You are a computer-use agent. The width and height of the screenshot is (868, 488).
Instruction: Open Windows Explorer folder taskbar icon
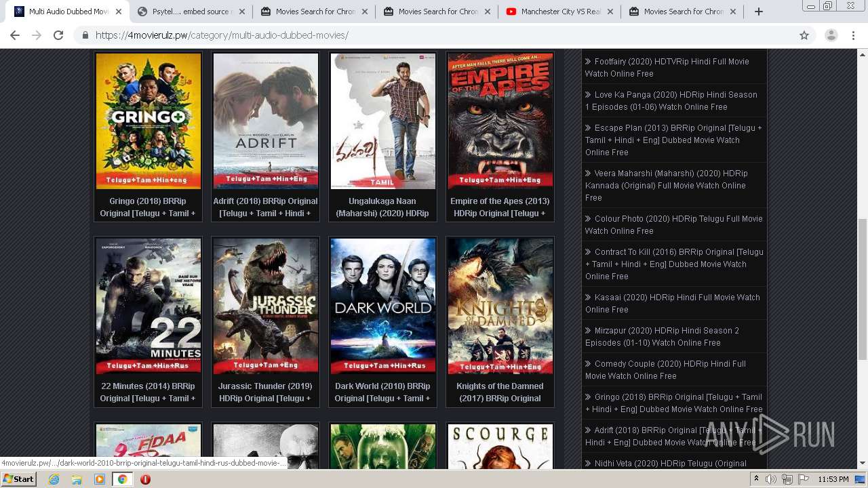click(x=77, y=479)
